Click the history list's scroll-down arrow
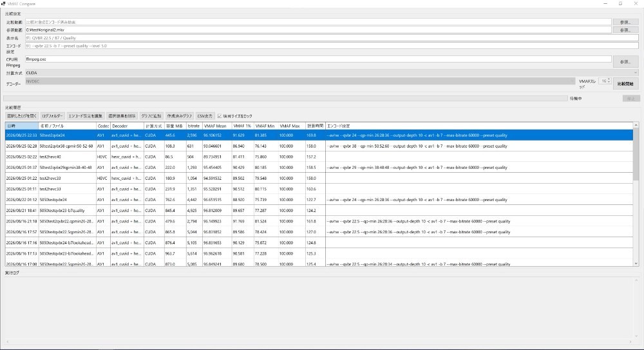 point(636,264)
